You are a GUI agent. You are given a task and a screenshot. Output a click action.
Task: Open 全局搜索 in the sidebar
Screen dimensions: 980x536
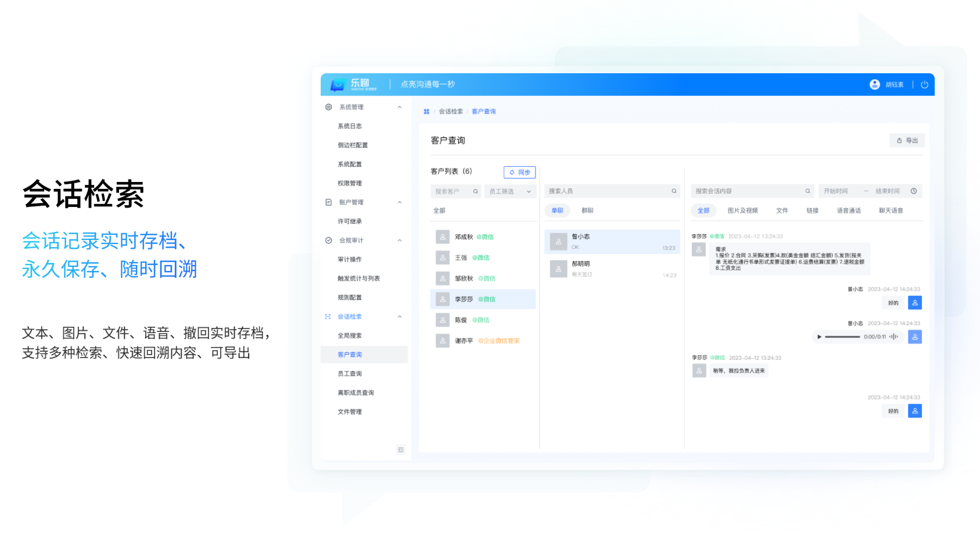point(350,335)
